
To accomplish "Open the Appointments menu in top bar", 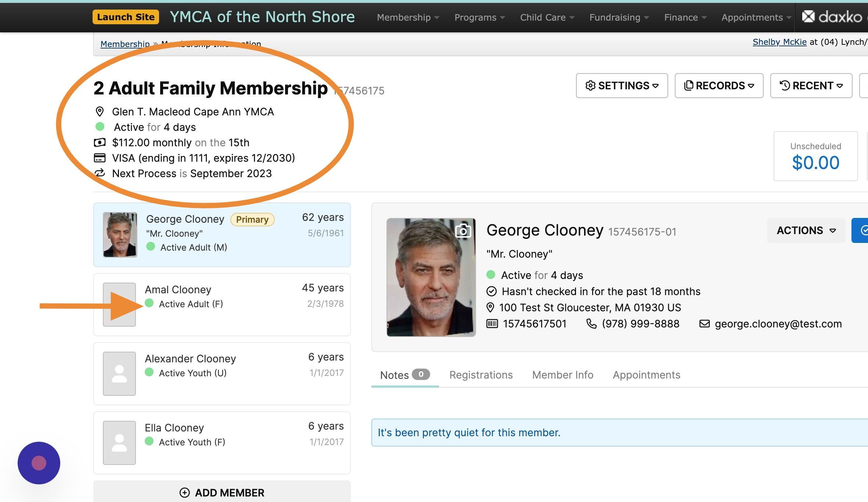I will 756,17.
